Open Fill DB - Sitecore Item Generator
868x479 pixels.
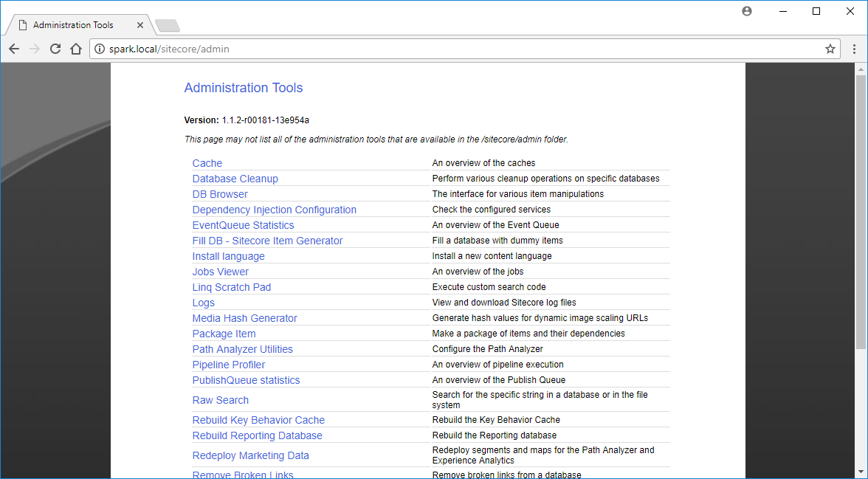tap(267, 241)
